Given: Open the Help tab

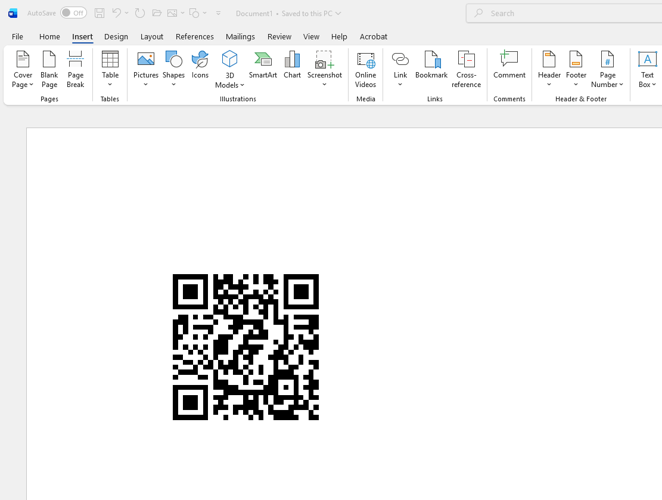Looking at the screenshot, I should coord(339,37).
